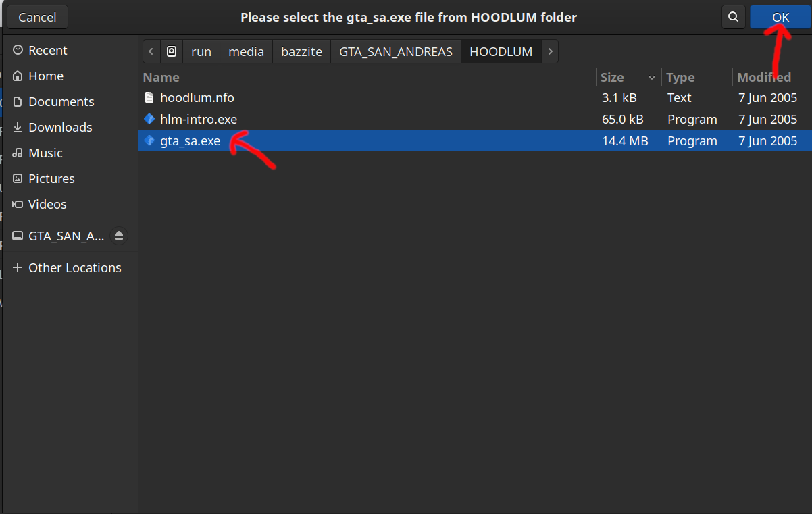Toggle the Size column sort arrow
Screen dimensions: 812x514
(652, 78)
